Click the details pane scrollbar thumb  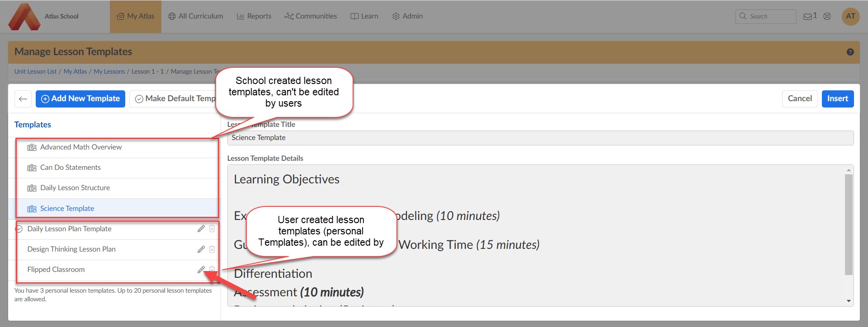coord(849,224)
